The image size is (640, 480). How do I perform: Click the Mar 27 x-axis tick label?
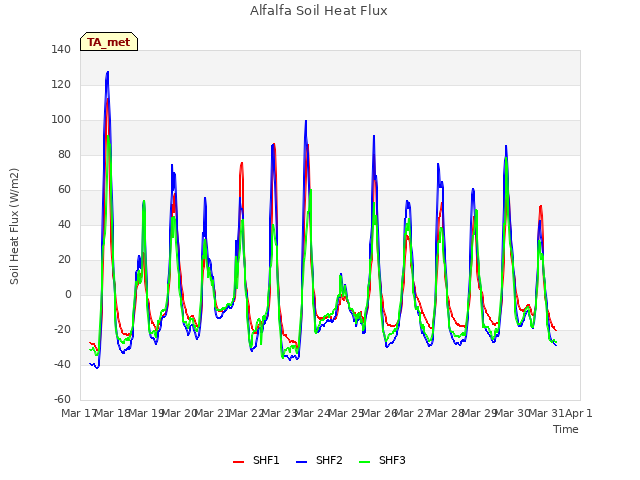pos(412,413)
